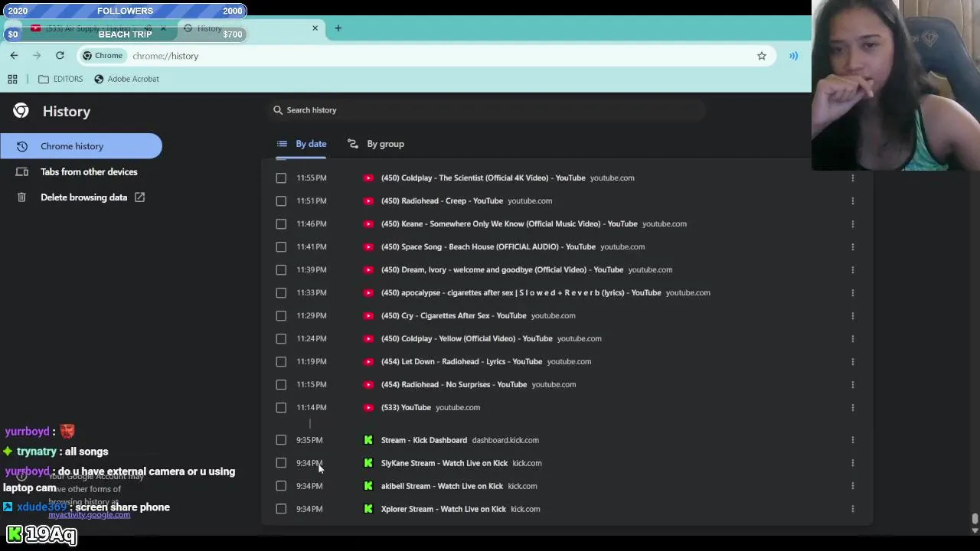Click Kick favicon of Kick Dashboard entry

coord(368,440)
